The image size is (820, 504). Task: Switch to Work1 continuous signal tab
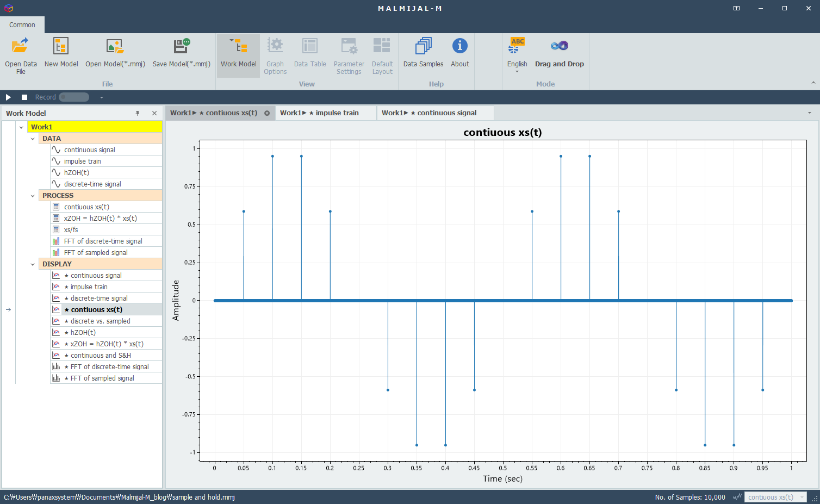(435, 113)
